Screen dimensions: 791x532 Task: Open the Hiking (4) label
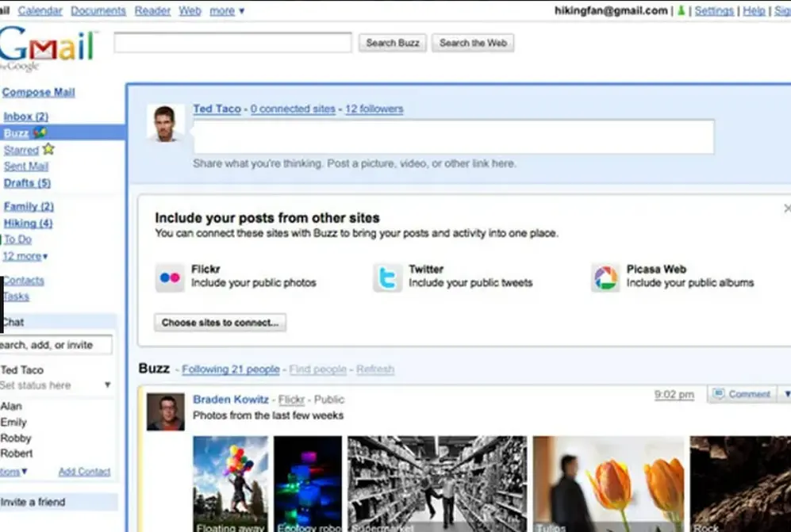(x=29, y=223)
